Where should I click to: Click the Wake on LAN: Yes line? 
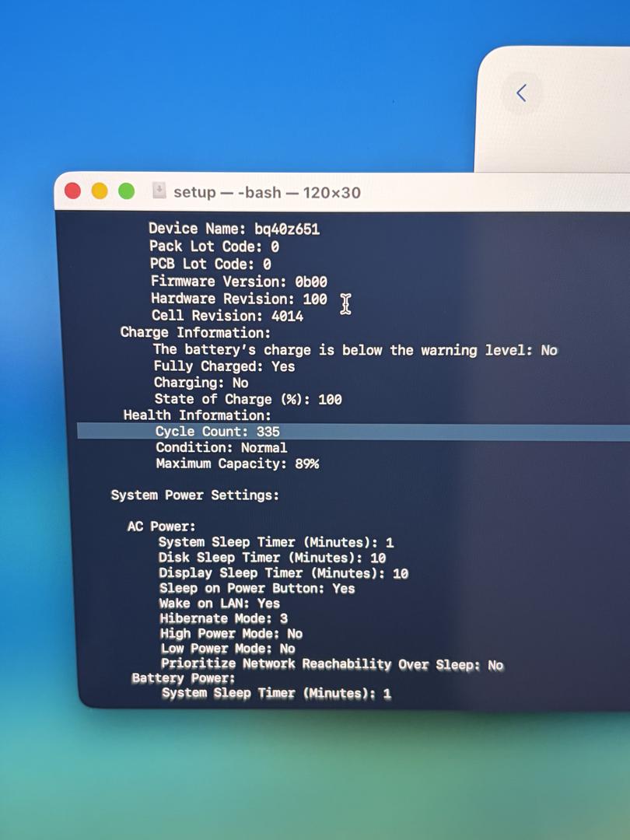[x=219, y=604]
